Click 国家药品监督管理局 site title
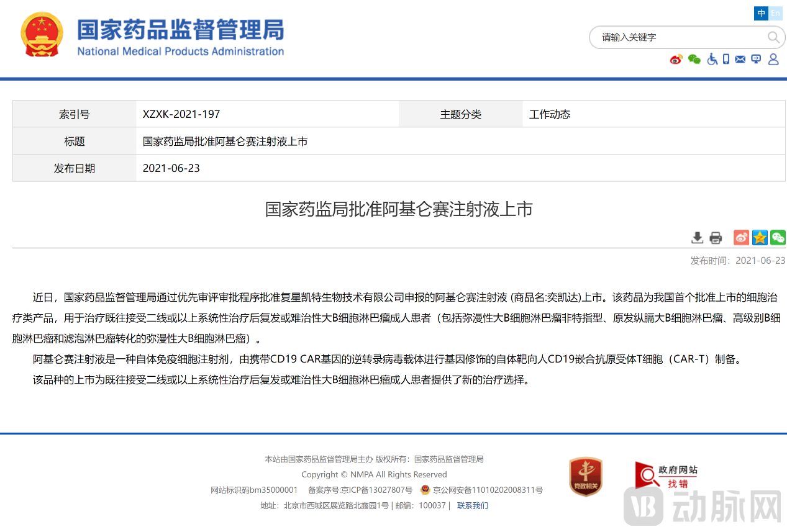This screenshot has height=532, width=787. pos(180,29)
